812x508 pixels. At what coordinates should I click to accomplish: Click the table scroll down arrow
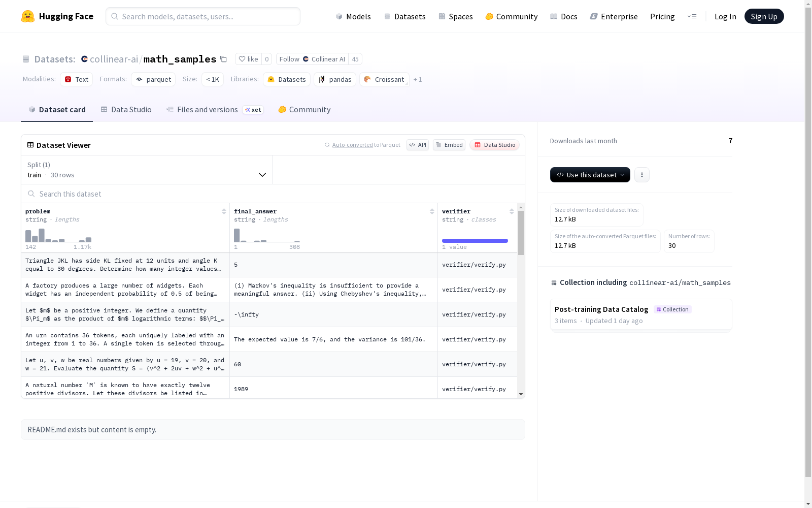pos(521,394)
